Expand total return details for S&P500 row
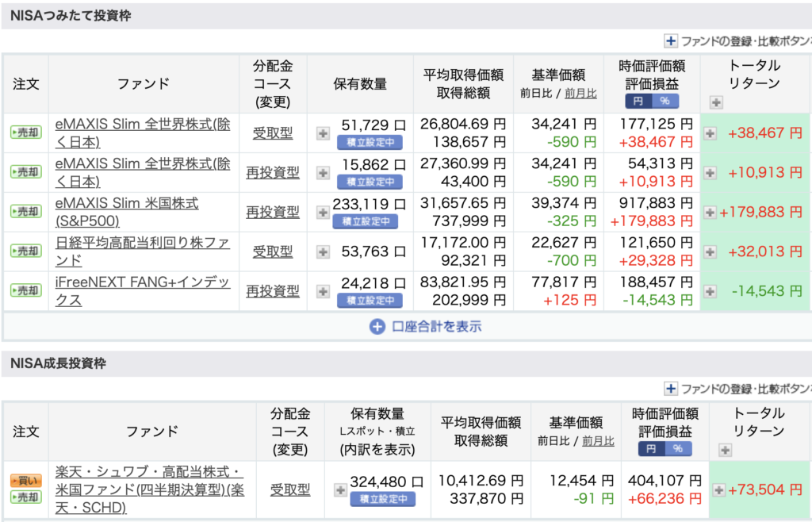 710,212
